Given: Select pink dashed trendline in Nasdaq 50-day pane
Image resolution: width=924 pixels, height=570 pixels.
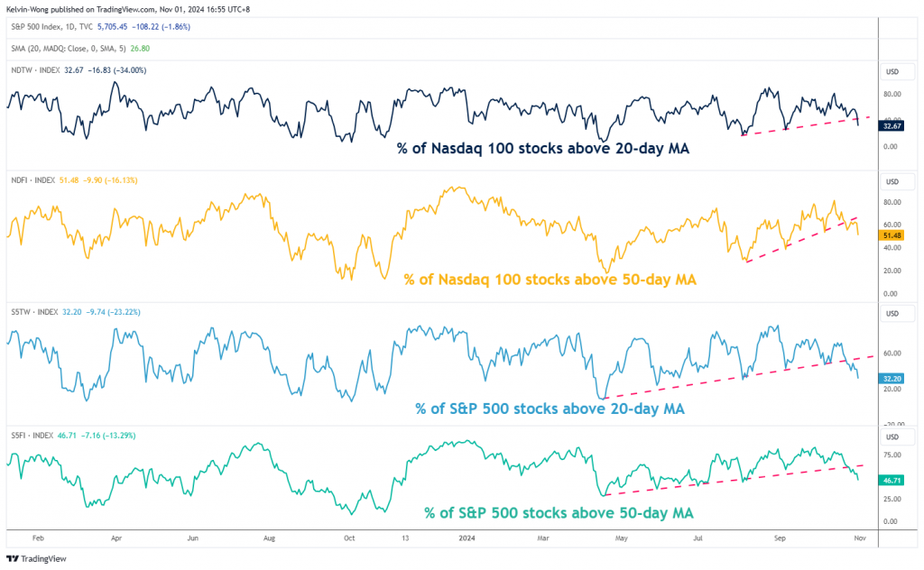Looking at the screenshot, I should coord(803,238).
